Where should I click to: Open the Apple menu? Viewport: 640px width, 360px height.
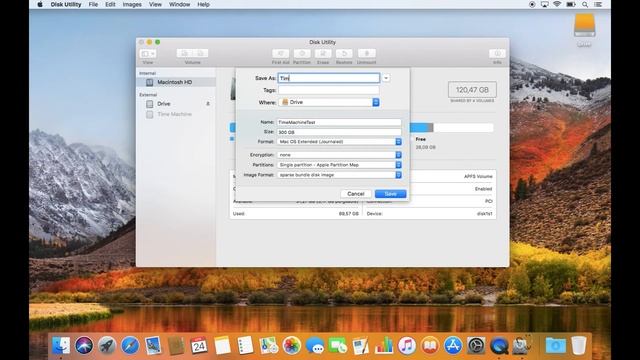40,4
